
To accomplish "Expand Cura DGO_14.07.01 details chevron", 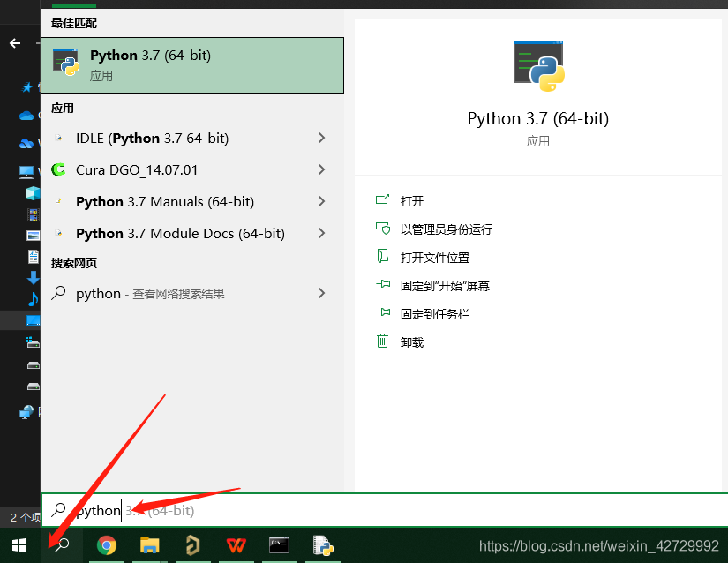I will [321, 170].
